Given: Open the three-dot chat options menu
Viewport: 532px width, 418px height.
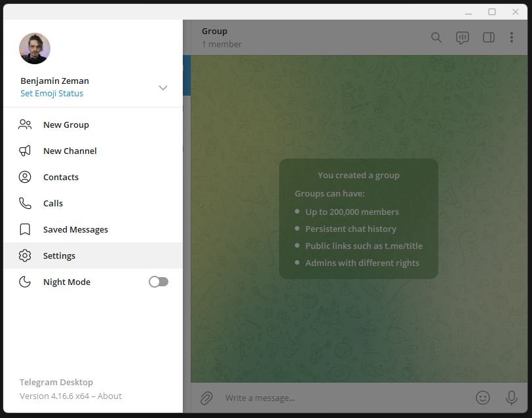Looking at the screenshot, I should click(512, 37).
